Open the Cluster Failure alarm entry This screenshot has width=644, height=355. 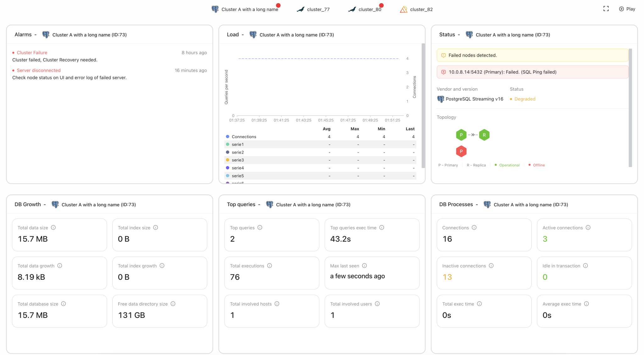click(x=32, y=53)
